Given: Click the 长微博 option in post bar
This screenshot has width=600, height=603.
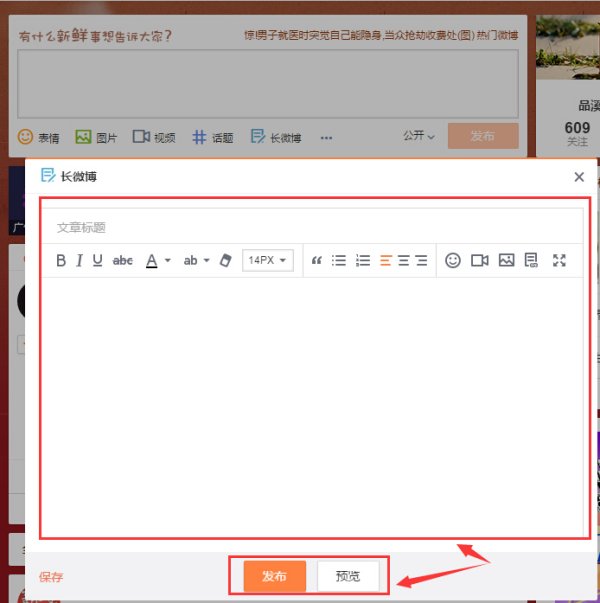Looking at the screenshot, I should (276, 137).
